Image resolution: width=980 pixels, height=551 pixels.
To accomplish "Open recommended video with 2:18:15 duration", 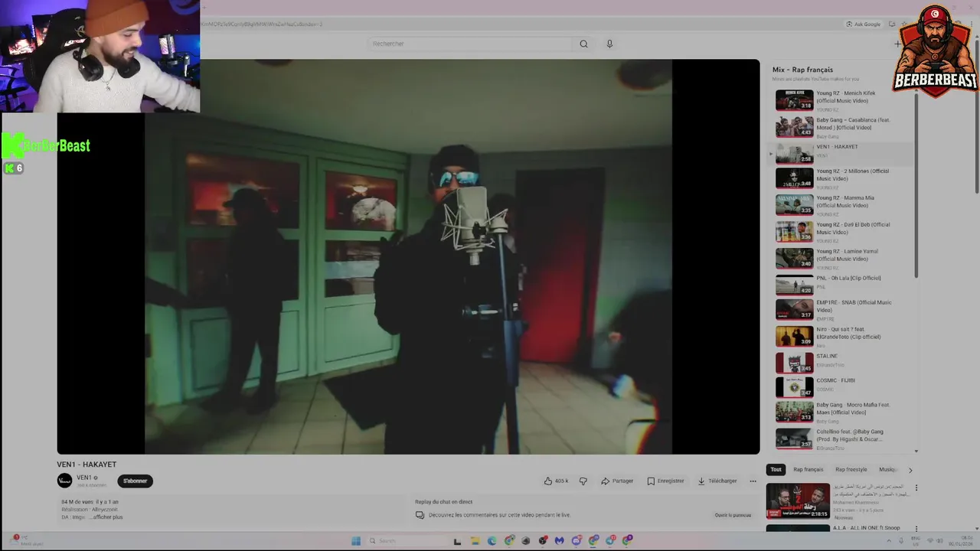I will (x=798, y=500).
